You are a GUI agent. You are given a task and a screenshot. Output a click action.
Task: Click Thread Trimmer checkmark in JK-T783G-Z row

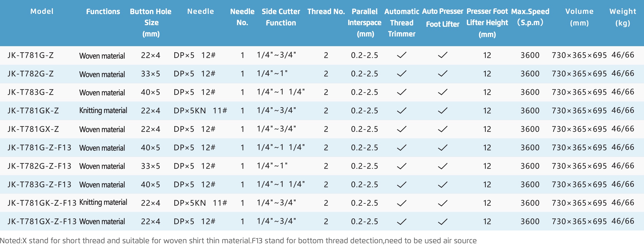402,92
